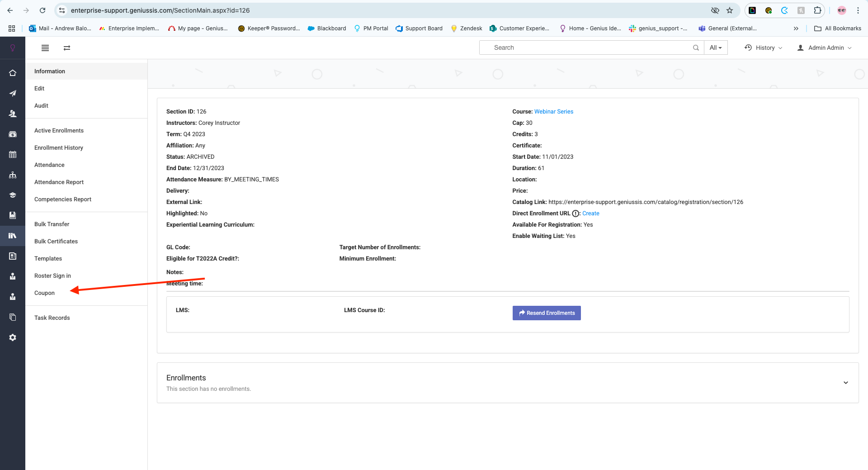Open the Chrome apps grid icon
Image resolution: width=868 pixels, height=470 pixels.
[x=12, y=28]
